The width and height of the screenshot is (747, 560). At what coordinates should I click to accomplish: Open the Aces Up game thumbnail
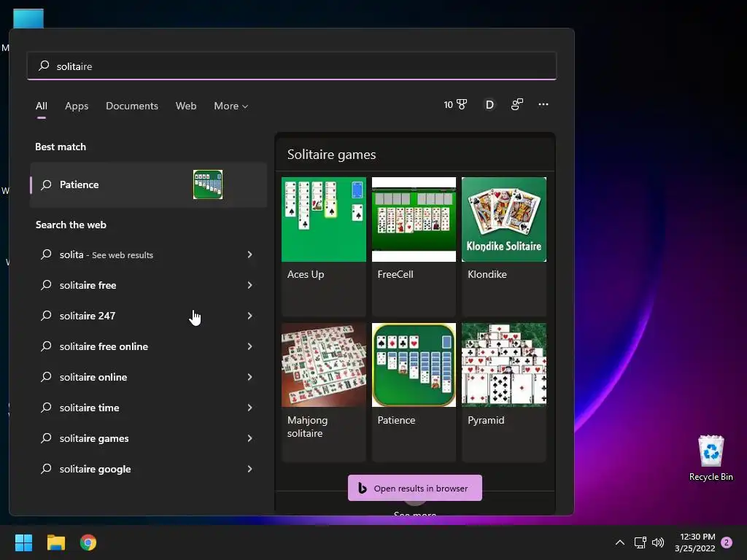click(x=324, y=219)
